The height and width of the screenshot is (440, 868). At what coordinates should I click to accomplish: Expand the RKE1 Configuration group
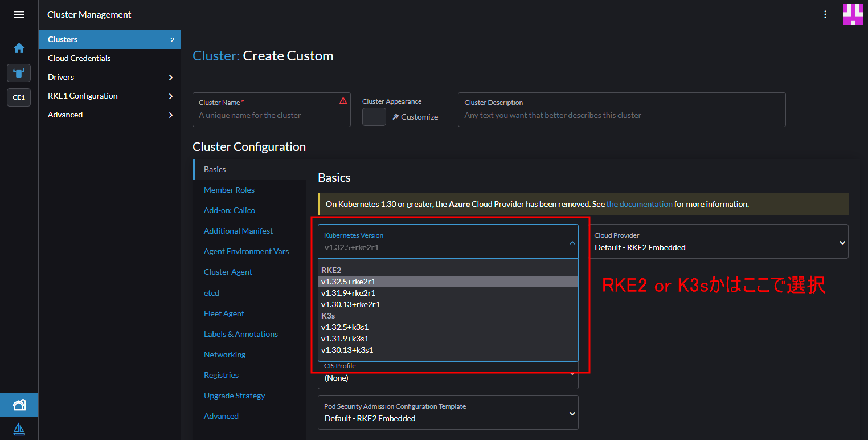click(x=109, y=96)
